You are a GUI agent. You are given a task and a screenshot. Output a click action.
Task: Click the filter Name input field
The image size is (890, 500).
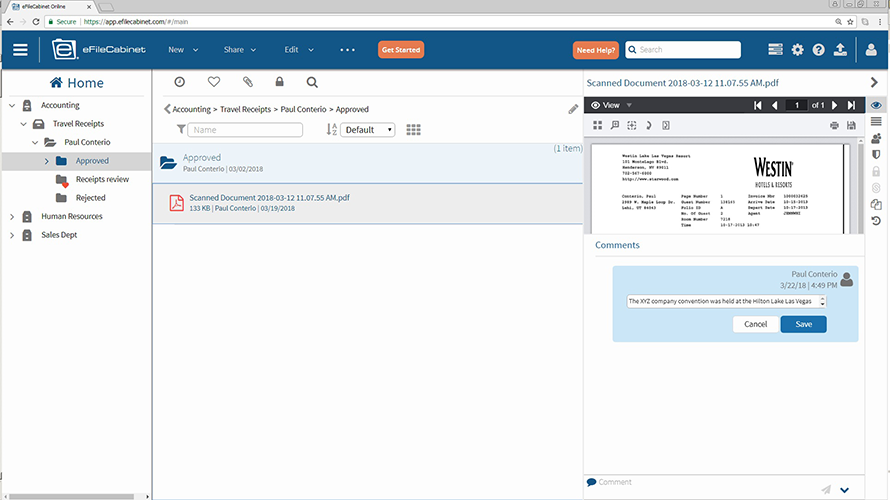click(x=245, y=130)
